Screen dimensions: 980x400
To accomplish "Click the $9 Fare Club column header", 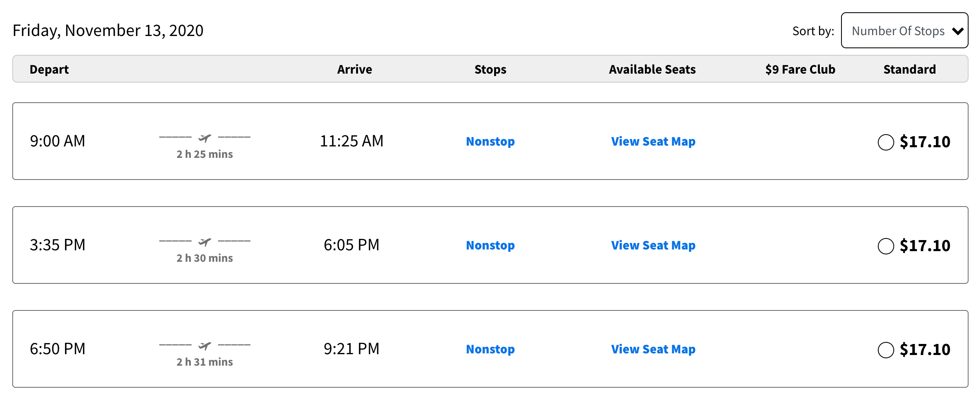I will tap(800, 69).
